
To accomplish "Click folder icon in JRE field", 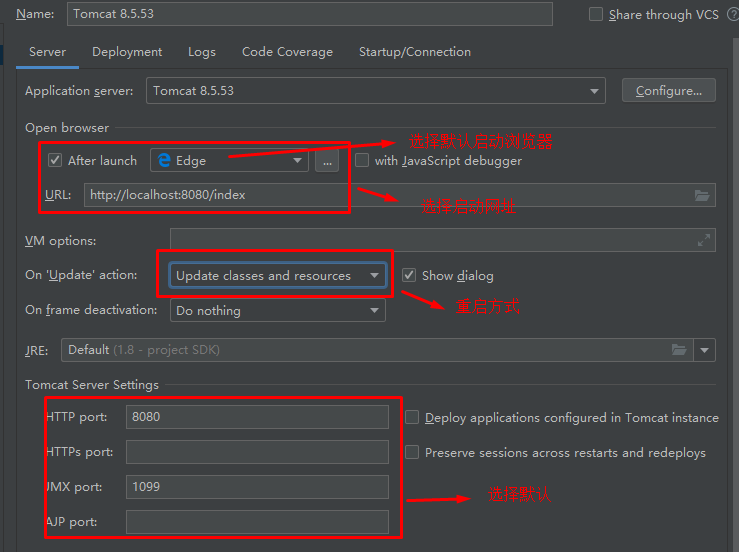I will point(679,350).
